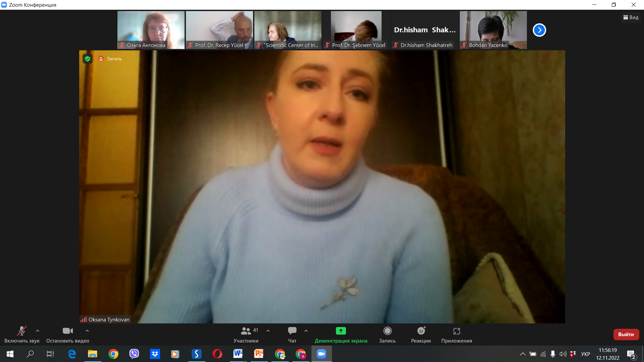Open Opera browser from taskbar
Image resolution: width=644 pixels, height=362 pixels.
tap(217, 354)
